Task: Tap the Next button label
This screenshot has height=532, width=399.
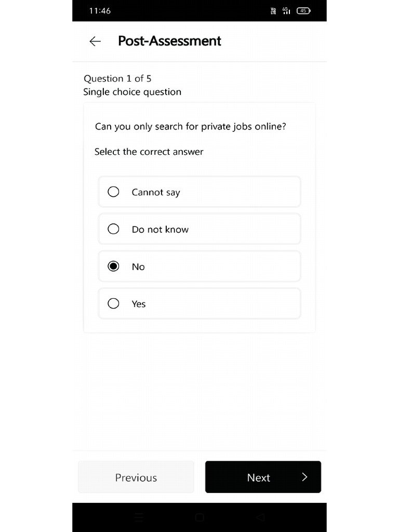Action: [258, 477]
